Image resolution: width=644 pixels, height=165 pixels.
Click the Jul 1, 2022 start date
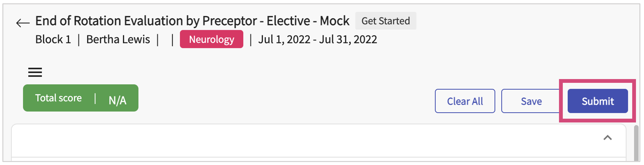[284, 39]
